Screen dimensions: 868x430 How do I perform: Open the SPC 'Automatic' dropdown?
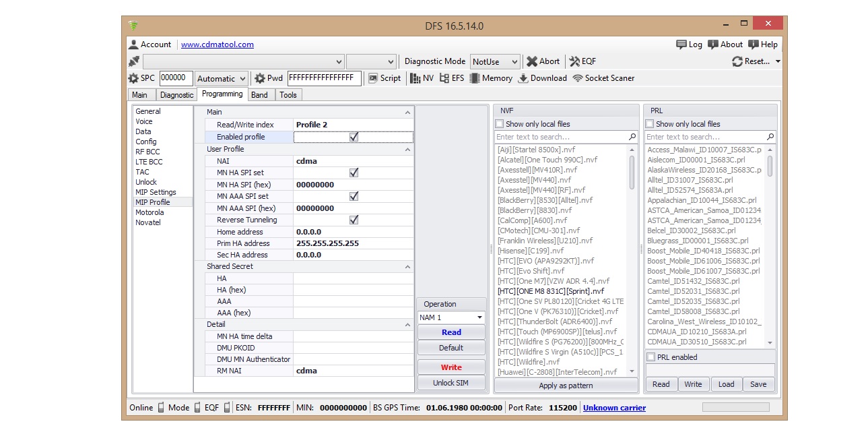(x=222, y=78)
